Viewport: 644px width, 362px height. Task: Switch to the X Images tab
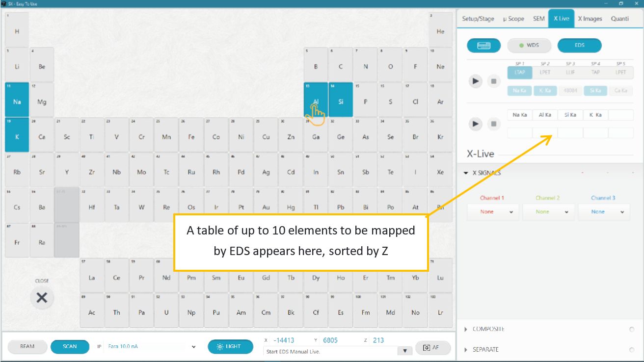tap(590, 19)
